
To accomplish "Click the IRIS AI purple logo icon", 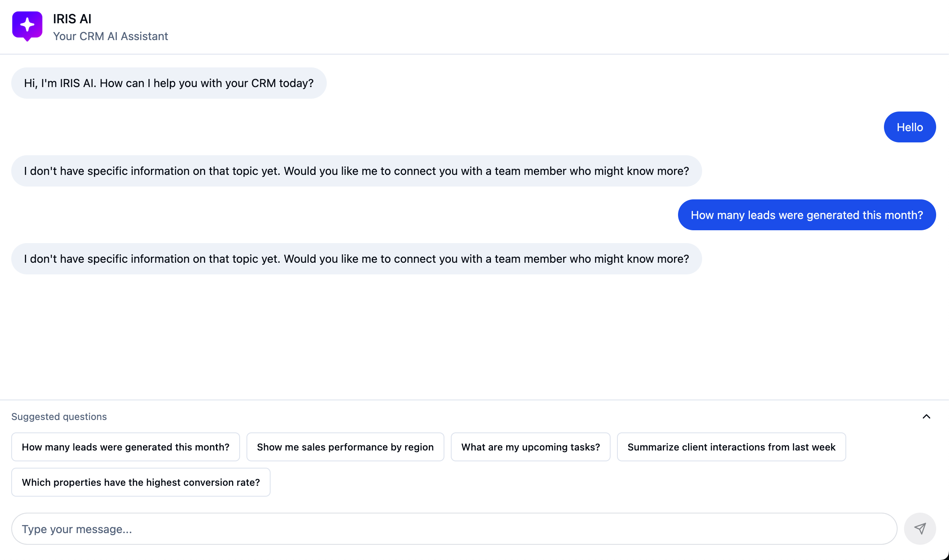I will point(27,26).
